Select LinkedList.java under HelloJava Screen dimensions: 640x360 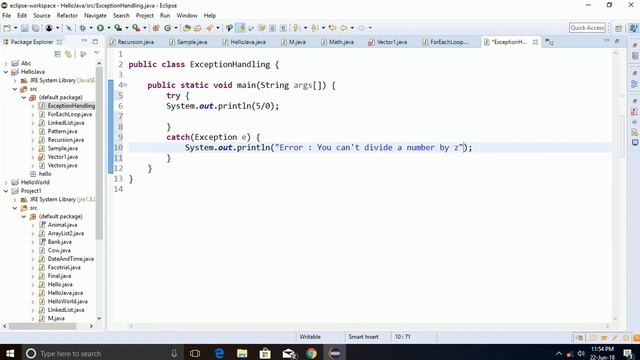click(x=66, y=123)
